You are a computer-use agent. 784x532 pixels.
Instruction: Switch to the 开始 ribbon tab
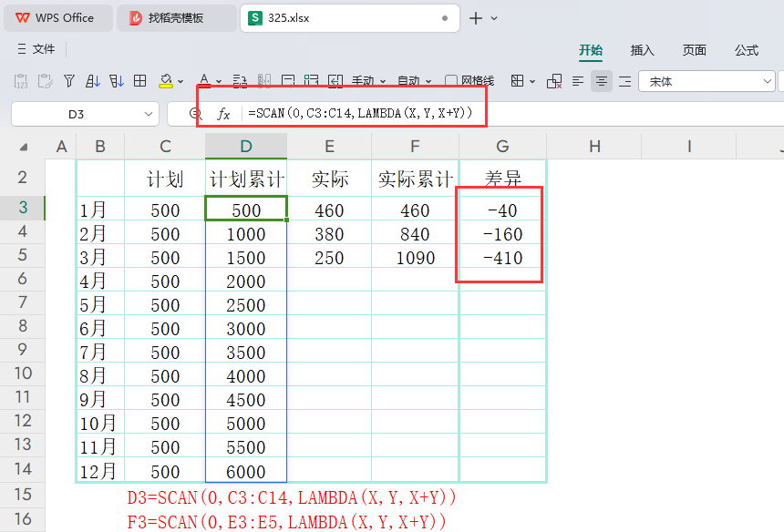591,50
